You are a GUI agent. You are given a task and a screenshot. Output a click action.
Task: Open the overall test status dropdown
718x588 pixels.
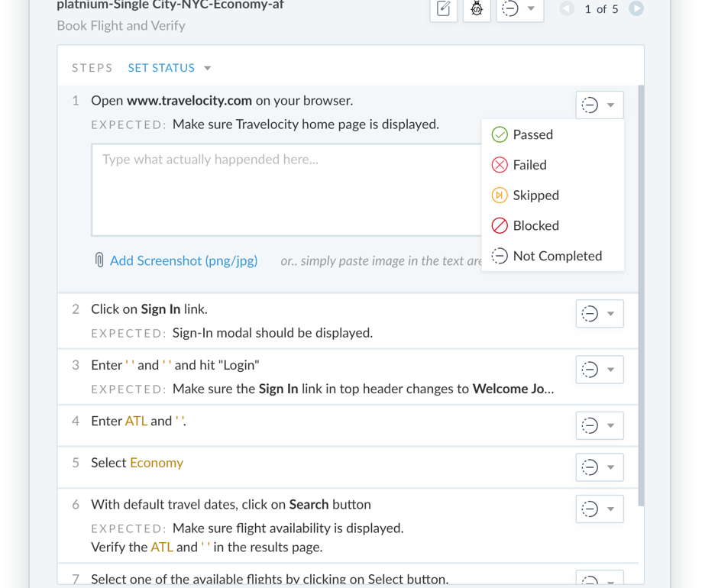519,9
